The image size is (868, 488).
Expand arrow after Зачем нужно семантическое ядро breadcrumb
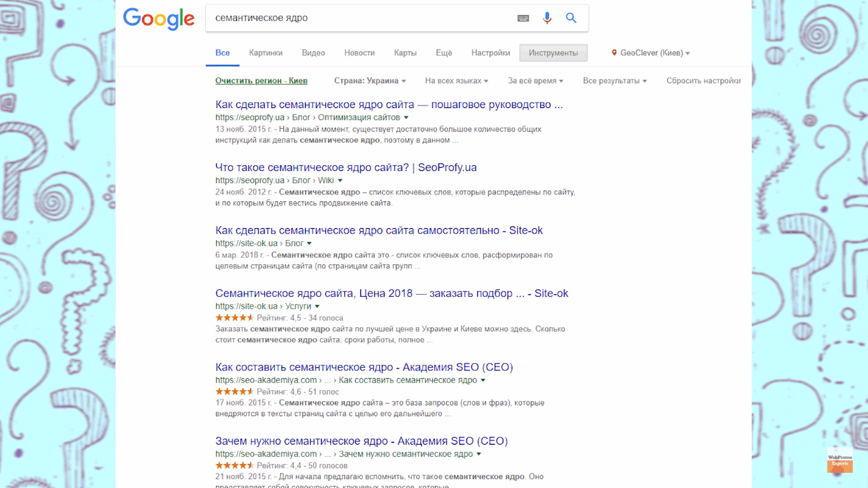478,454
